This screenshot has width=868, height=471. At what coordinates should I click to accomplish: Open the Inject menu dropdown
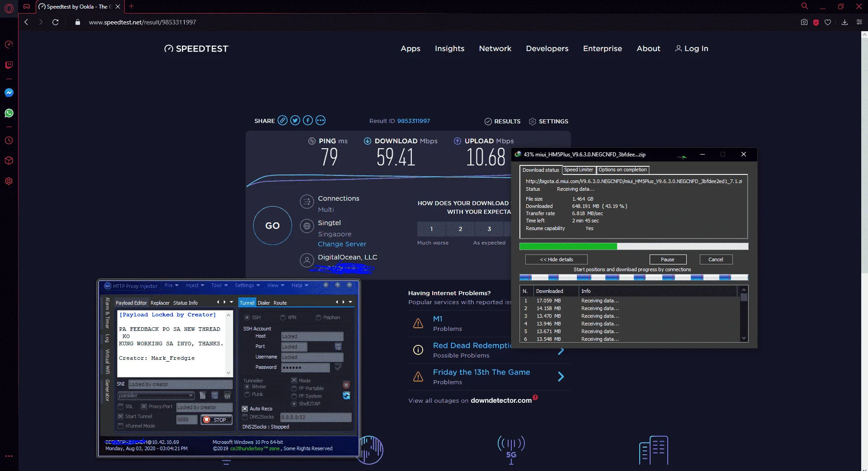click(x=195, y=286)
